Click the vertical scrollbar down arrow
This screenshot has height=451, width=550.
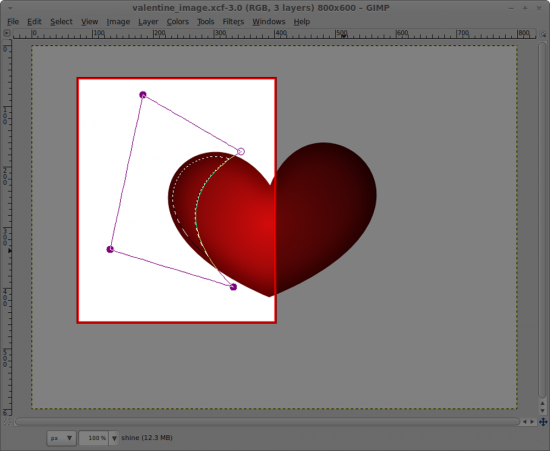point(543,410)
